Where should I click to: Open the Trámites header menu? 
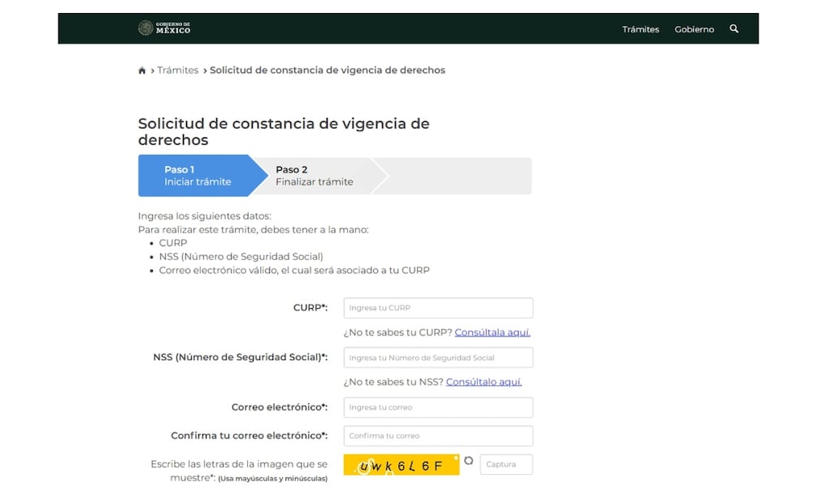pyautogui.click(x=641, y=29)
